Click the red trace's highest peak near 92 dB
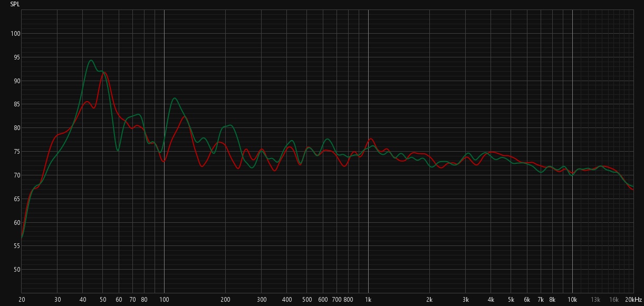 click(x=104, y=72)
